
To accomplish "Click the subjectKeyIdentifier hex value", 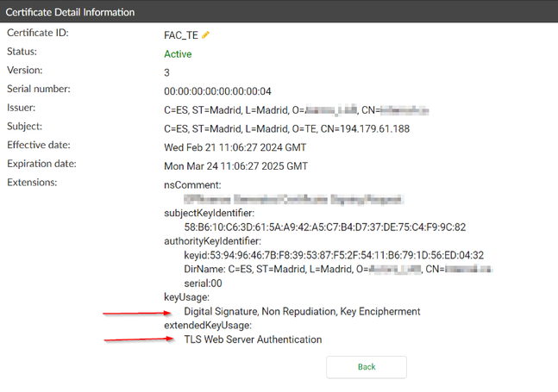I will [324, 227].
